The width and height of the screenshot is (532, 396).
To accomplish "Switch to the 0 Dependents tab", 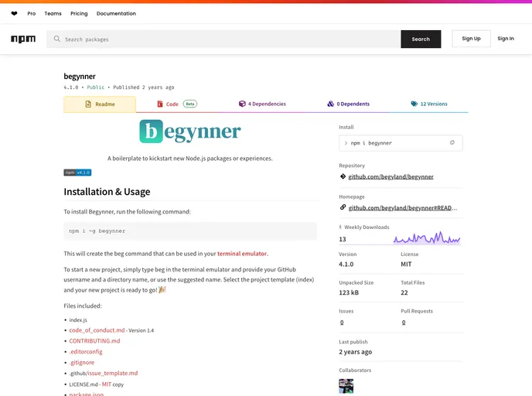I will tap(349, 104).
